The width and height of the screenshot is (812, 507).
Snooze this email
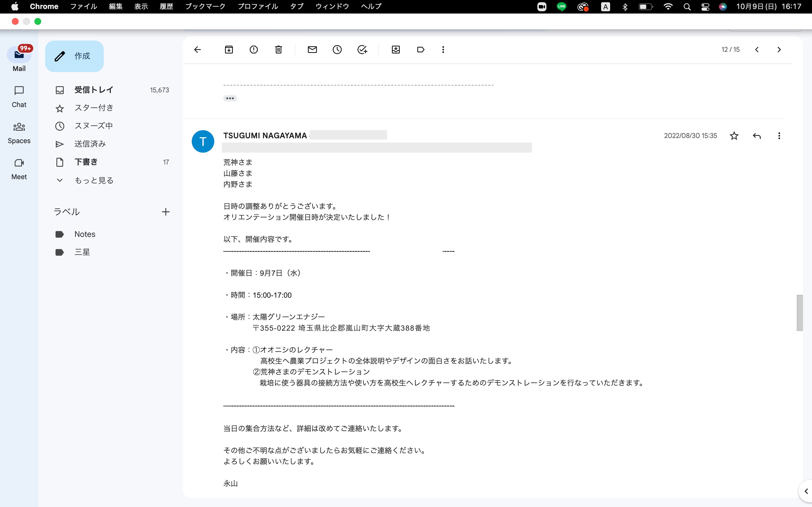[x=337, y=49]
